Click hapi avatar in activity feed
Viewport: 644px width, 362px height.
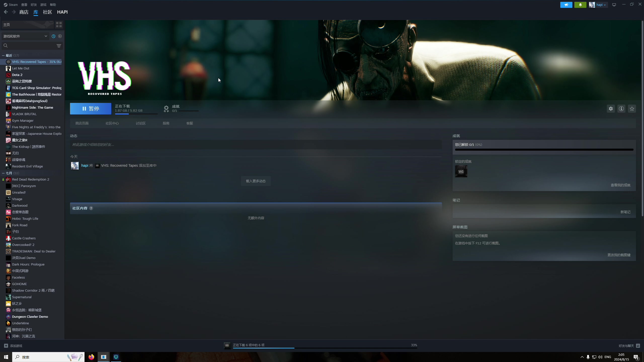point(75,165)
